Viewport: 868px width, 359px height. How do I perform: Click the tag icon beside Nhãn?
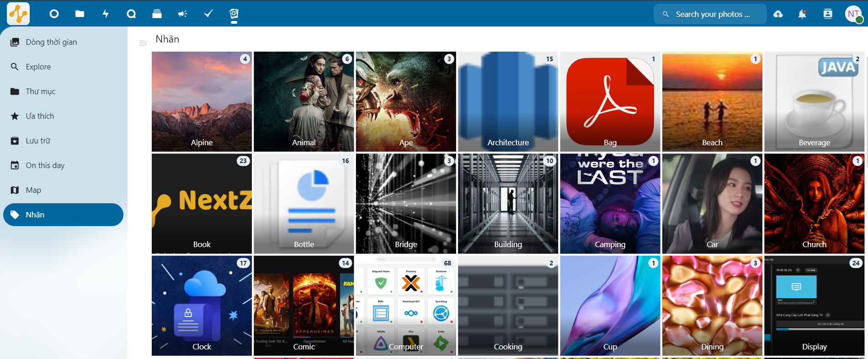coord(15,215)
